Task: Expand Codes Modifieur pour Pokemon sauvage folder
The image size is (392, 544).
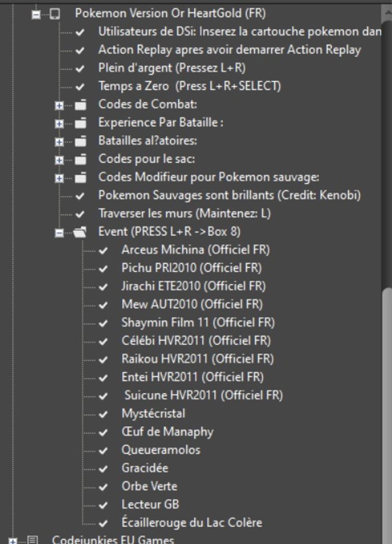Action: tap(59, 178)
